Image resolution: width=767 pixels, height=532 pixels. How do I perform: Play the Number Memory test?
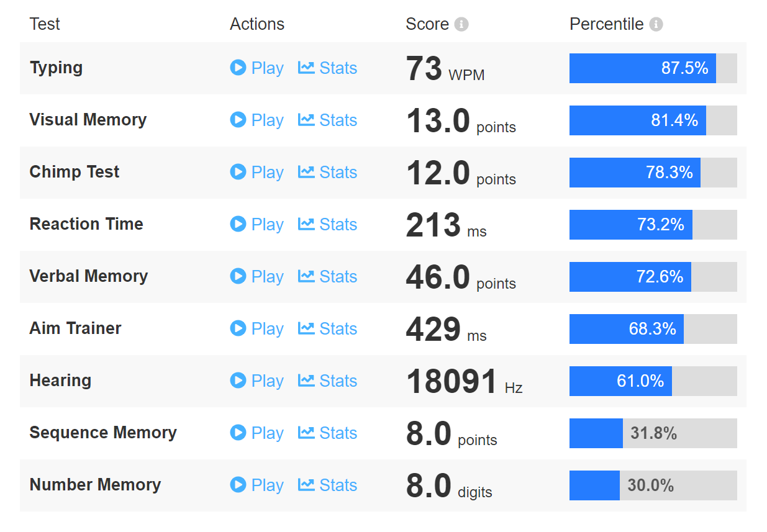257,485
